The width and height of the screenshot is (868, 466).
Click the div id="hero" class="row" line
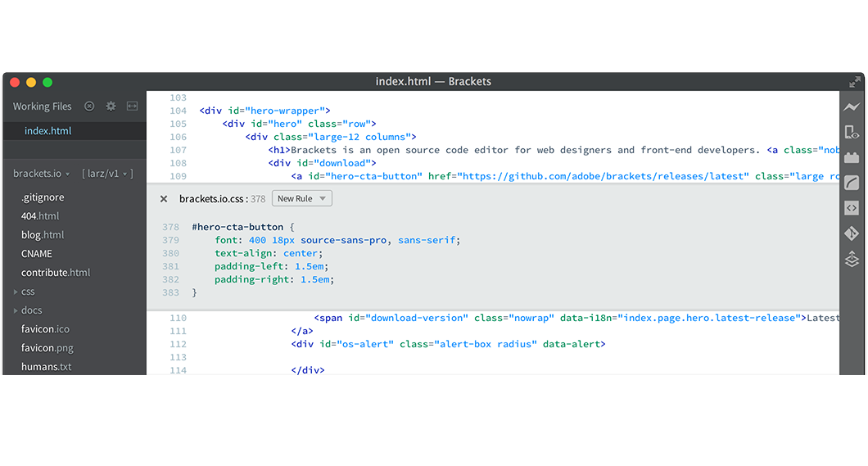click(x=299, y=124)
